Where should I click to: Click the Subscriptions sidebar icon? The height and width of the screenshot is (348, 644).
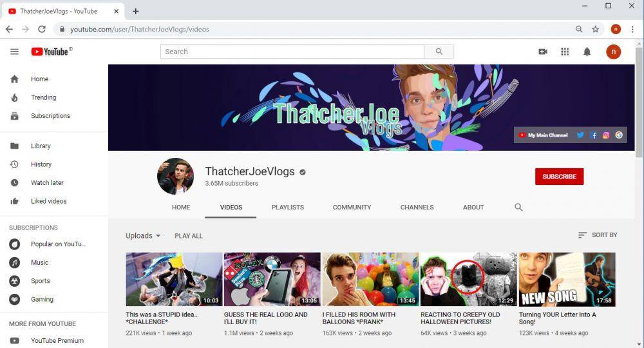14,116
